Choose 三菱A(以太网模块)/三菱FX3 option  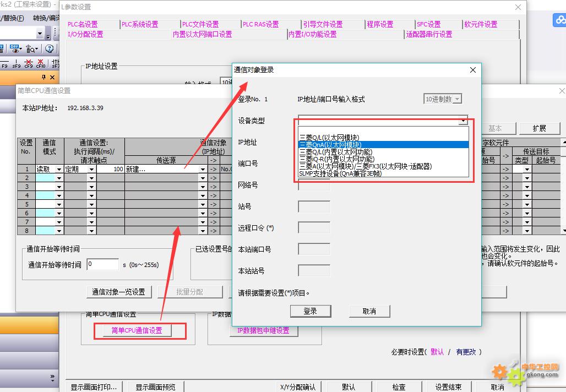384,166
